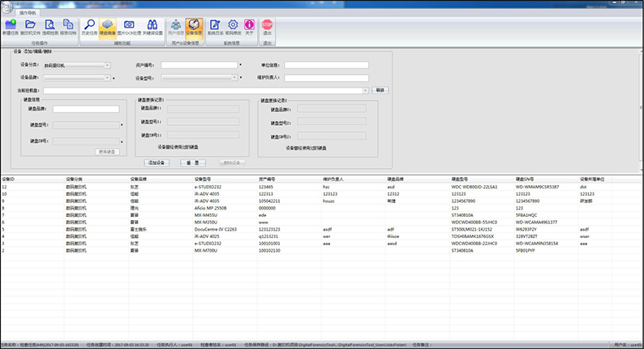Click the 硬盘品牌 (disk brand) input field
Image resolution: width=644 pixels, height=350 pixels.
tap(86, 109)
